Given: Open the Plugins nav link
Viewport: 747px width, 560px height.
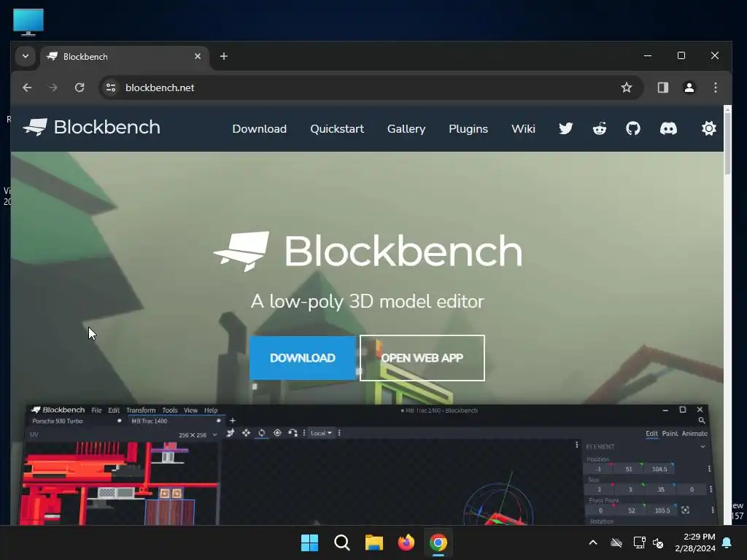Looking at the screenshot, I should [x=468, y=128].
